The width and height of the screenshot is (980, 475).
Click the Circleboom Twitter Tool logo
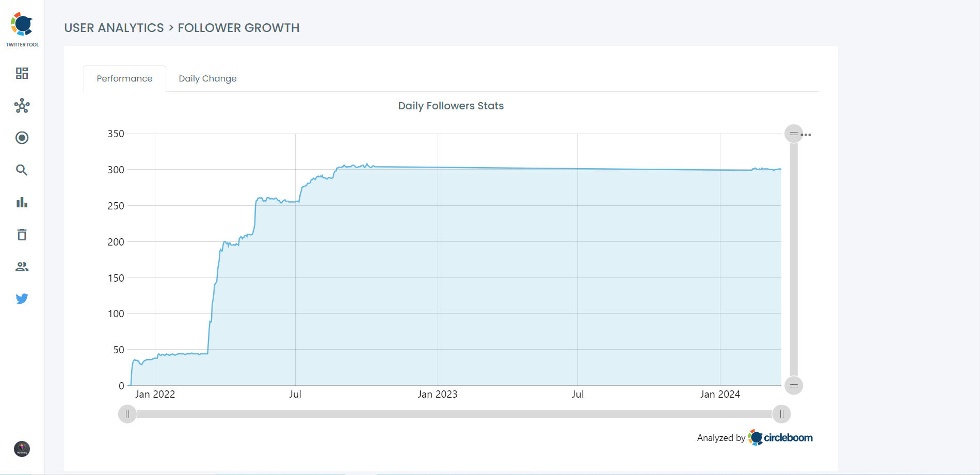(22, 23)
